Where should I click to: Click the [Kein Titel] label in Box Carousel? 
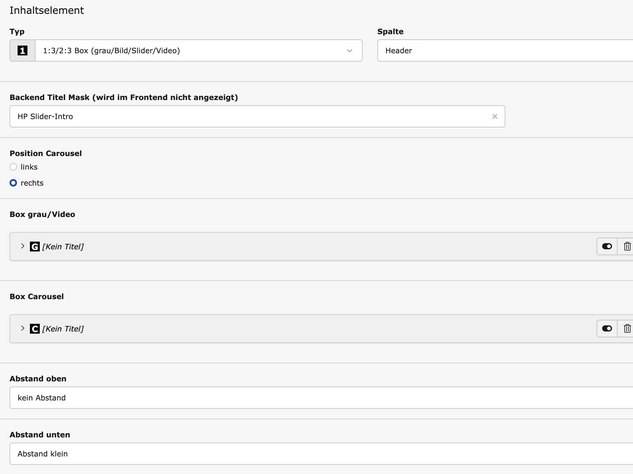coord(63,329)
